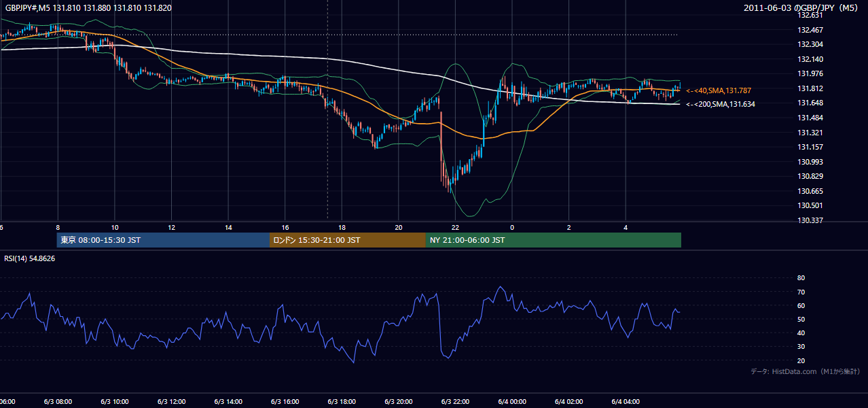Viewport: 868px width, 408px height.
Task: Click the データ: HistData.com source credit
Action: click(805, 371)
